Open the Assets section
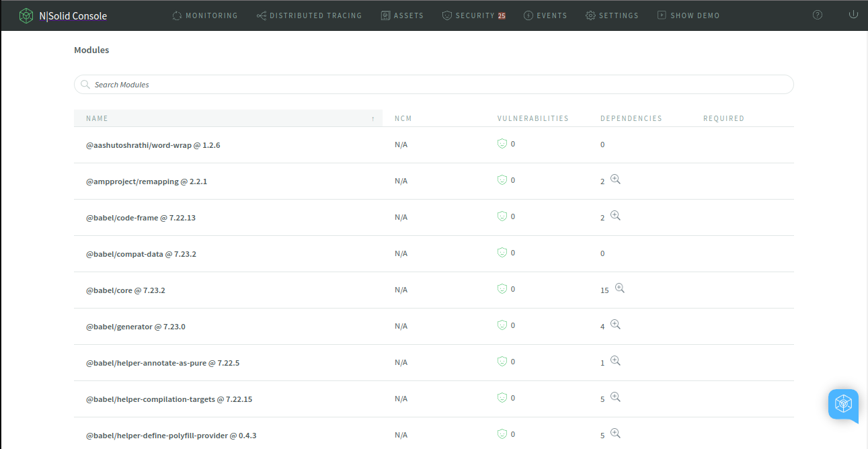 pos(402,15)
